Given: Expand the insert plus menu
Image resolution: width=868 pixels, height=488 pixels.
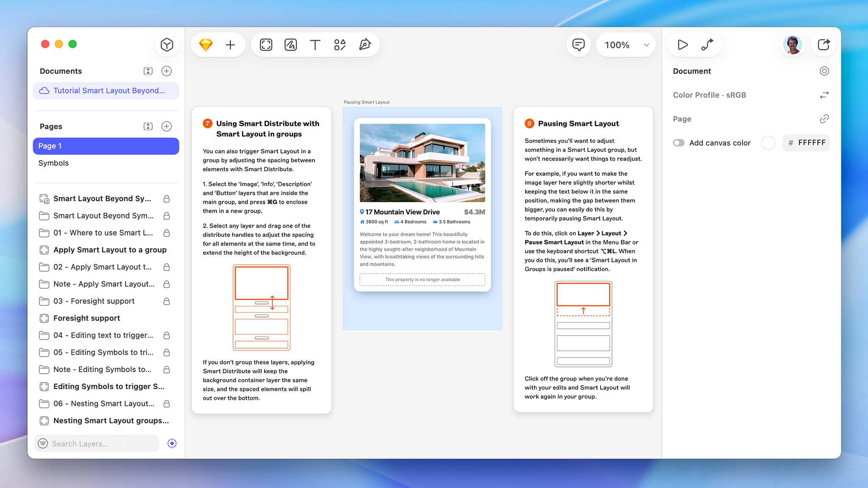Looking at the screenshot, I should pos(230,44).
